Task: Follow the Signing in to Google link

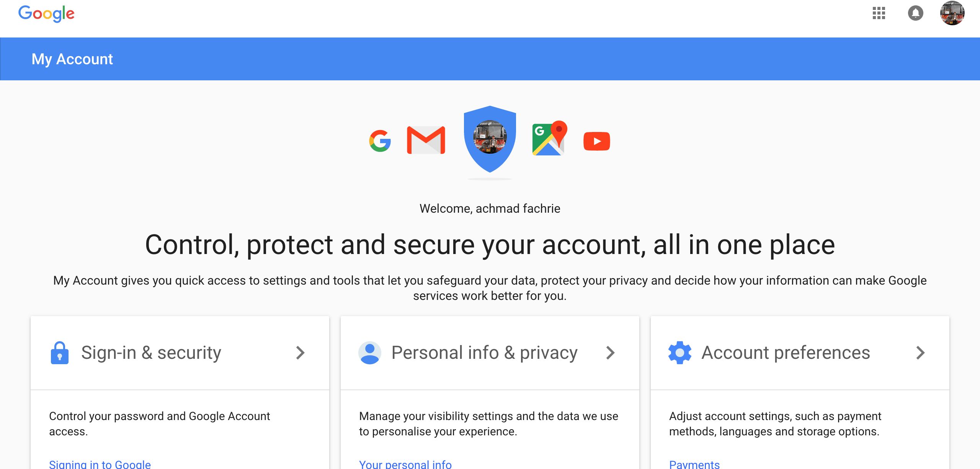Action: pyautogui.click(x=100, y=464)
